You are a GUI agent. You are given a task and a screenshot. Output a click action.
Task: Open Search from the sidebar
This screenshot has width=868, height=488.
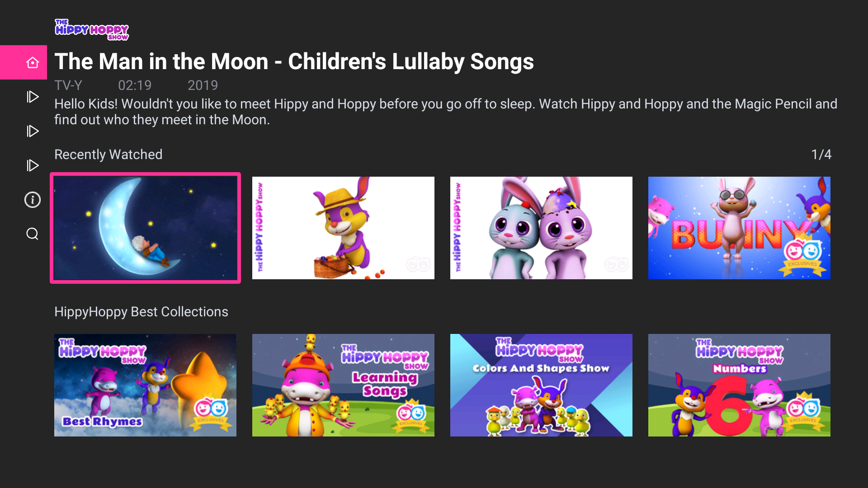(x=32, y=234)
